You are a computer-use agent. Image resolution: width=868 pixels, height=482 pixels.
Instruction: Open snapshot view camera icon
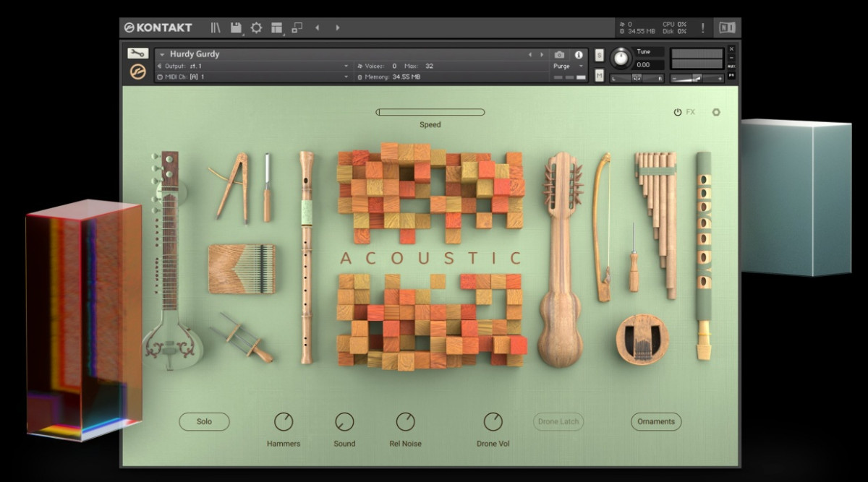click(x=559, y=54)
